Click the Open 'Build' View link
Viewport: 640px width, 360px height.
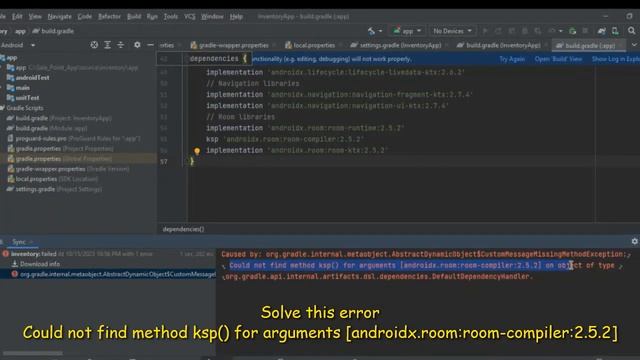click(558, 59)
